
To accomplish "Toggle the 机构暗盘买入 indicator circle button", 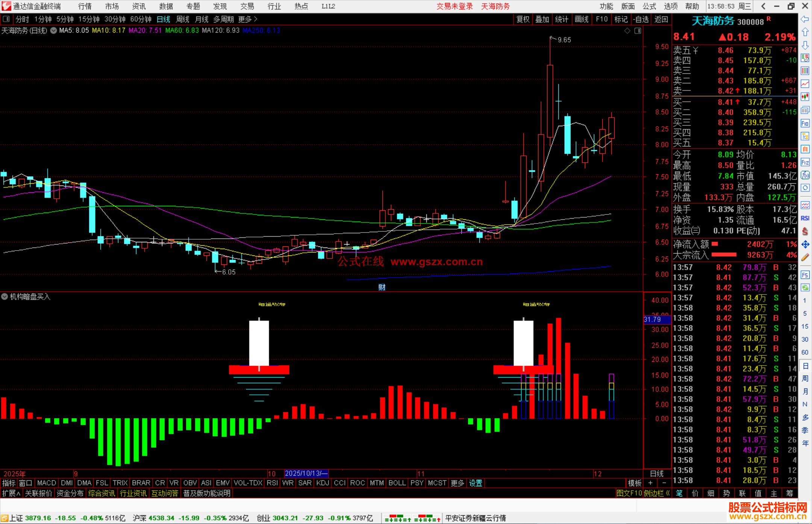I will click(x=5, y=296).
